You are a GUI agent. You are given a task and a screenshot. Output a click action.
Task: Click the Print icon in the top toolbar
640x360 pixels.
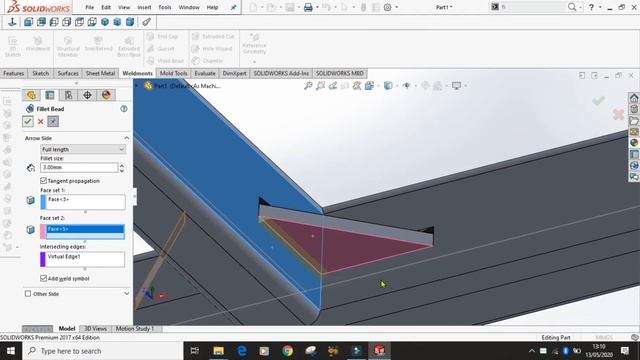308,7
